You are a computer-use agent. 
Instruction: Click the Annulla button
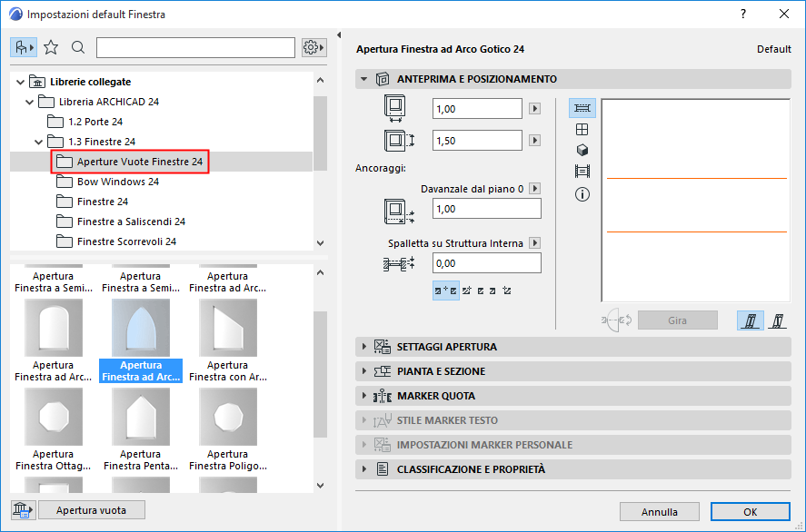coord(660,512)
